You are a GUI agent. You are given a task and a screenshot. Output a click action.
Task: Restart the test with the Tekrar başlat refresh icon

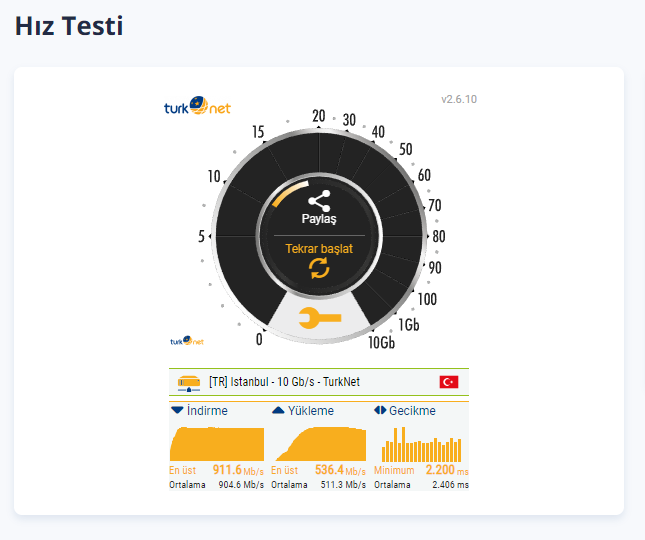tap(319, 268)
